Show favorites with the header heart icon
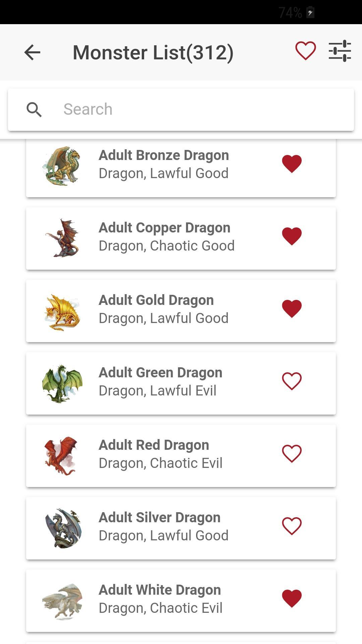The image size is (362, 644). click(305, 51)
